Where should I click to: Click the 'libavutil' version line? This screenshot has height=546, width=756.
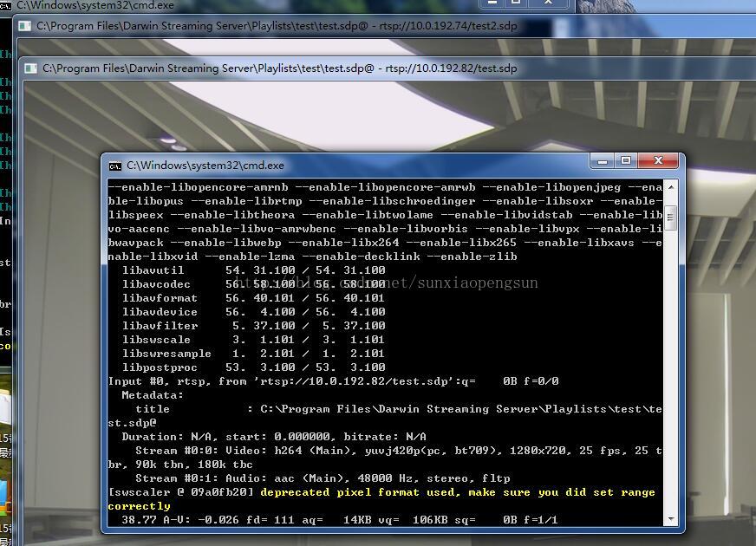tap(254, 270)
